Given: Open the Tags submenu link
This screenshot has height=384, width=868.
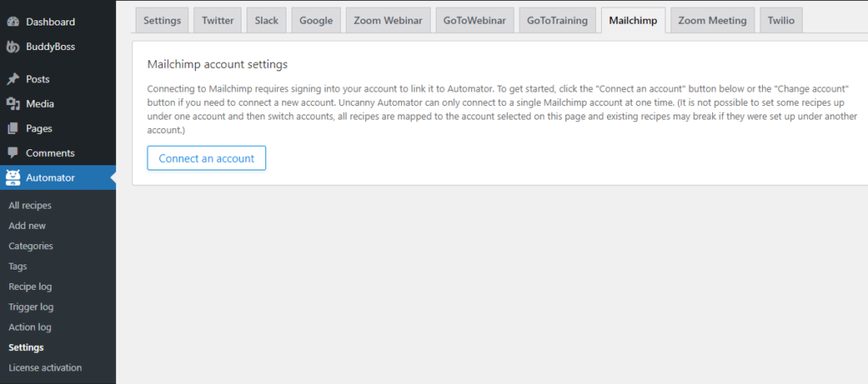Looking at the screenshot, I should tap(18, 267).
